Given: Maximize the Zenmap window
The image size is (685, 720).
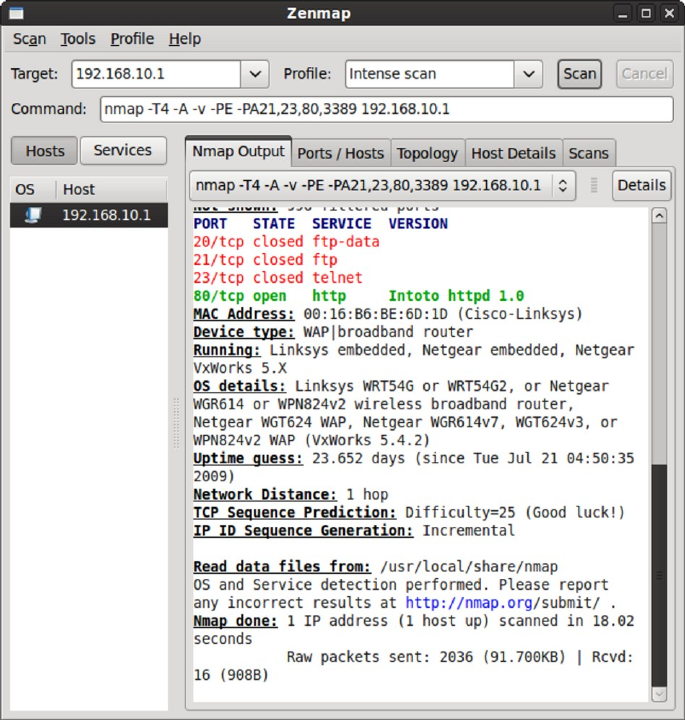Looking at the screenshot, I should [x=646, y=13].
